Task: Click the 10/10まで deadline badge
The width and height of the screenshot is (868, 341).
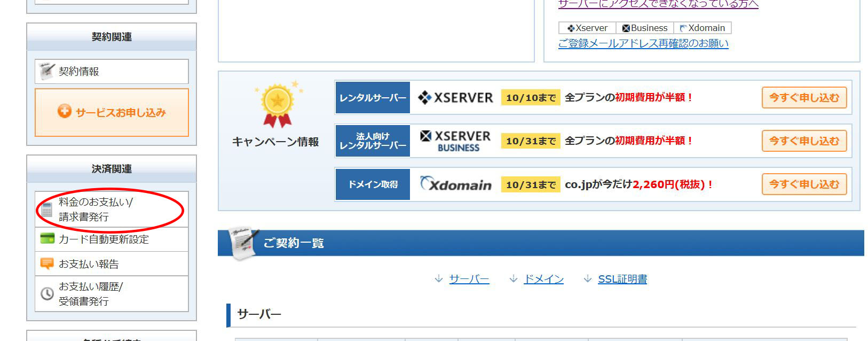Action: (531, 98)
